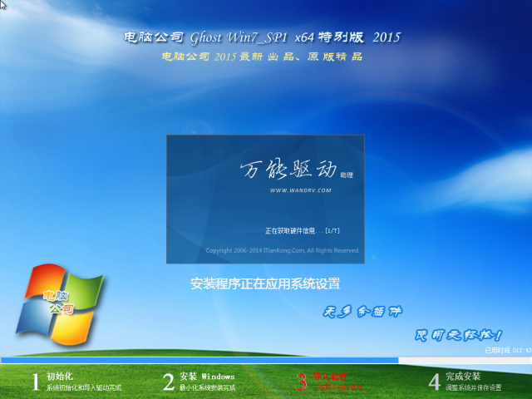Viewport: 532px width, 399px height.
Task: Click the red 导入软件 step label
Action: click(330, 377)
